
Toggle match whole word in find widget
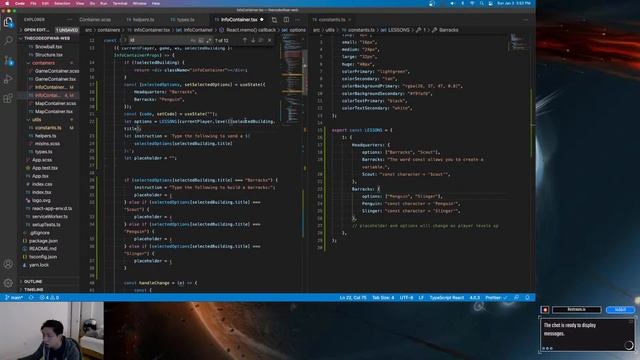(x=201, y=40)
